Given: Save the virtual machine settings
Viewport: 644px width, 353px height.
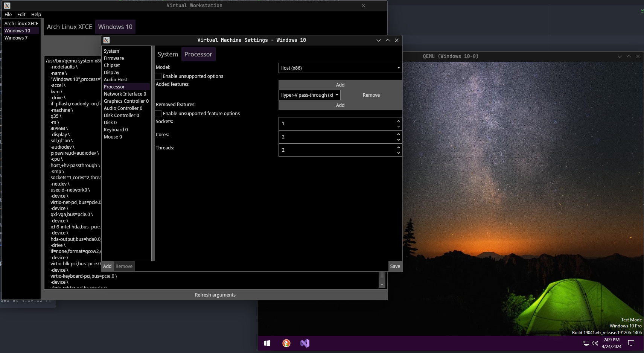Looking at the screenshot, I should point(395,266).
